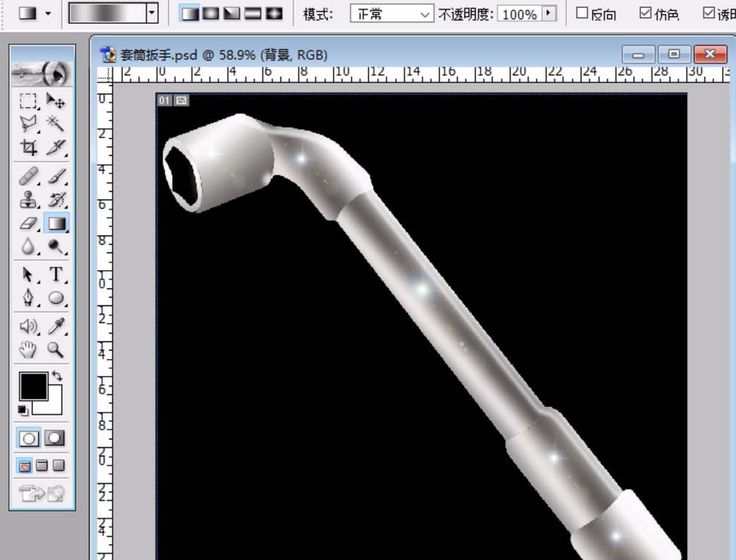Select the Move tool
The image size is (736, 560).
pos(54,101)
